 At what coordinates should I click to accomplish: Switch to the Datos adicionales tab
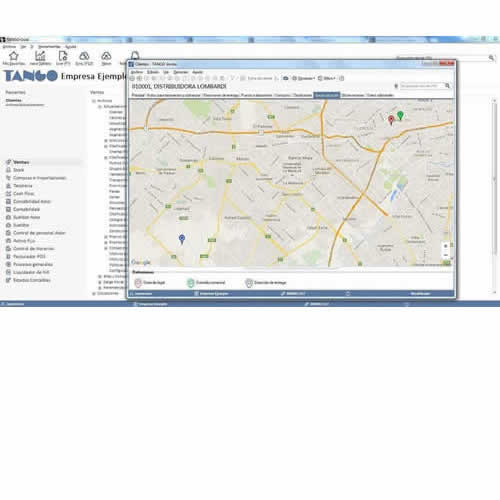tap(380, 95)
